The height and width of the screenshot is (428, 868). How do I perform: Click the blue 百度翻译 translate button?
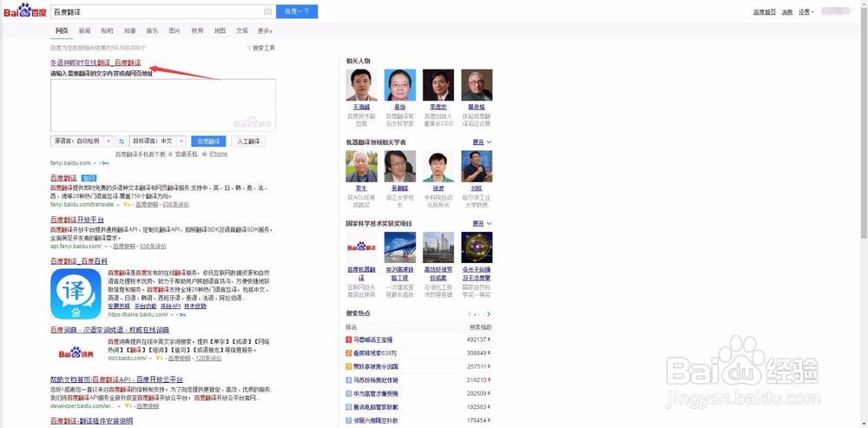click(208, 142)
